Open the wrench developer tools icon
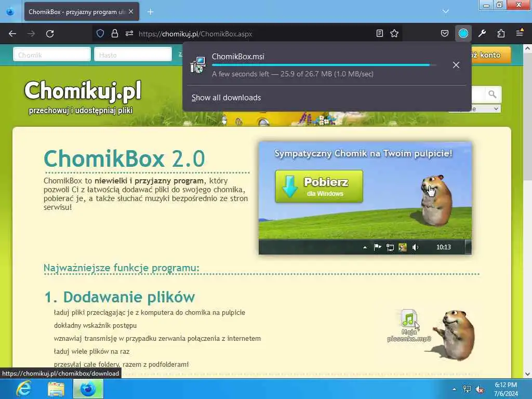Screen dimensions: 532x399 pos(482,33)
